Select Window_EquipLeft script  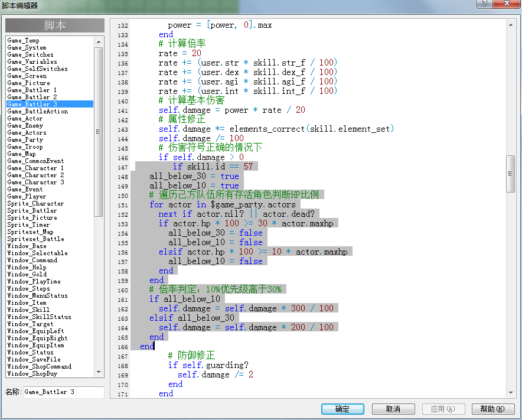pos(50,331)
